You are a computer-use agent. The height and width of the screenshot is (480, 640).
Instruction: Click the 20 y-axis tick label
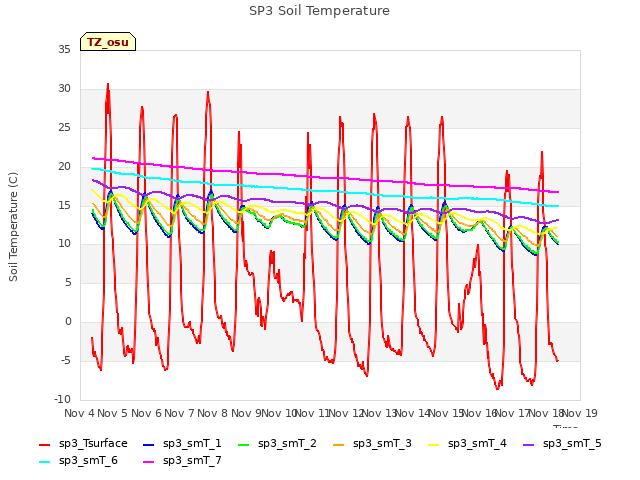pos(64,167)
